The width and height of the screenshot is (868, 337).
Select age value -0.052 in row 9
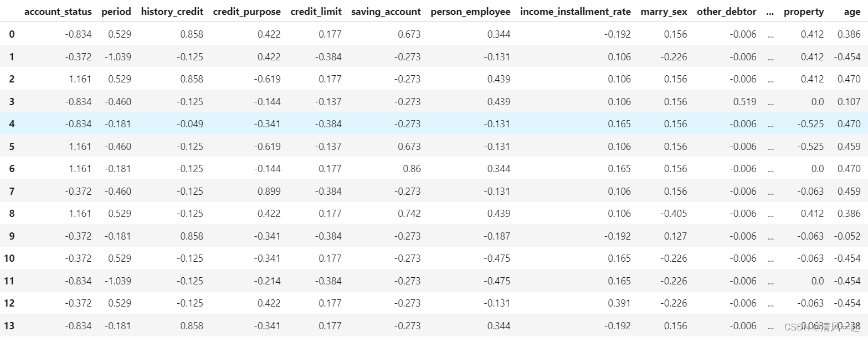pos(848,236)
